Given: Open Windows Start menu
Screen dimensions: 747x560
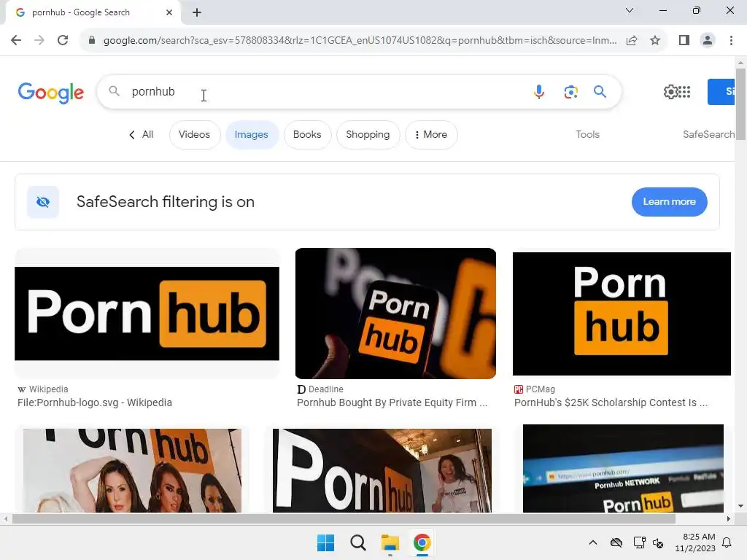Looking at the screenshot, I should 326,542.
